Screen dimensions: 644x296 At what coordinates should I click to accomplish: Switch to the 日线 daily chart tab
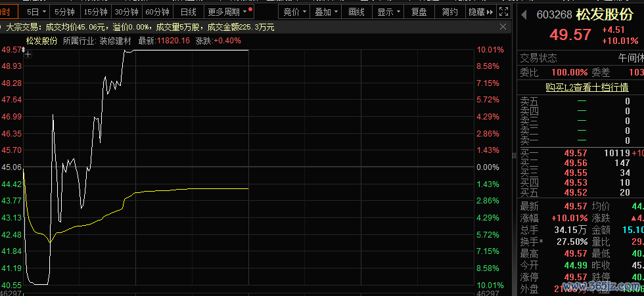pos(189,12)
